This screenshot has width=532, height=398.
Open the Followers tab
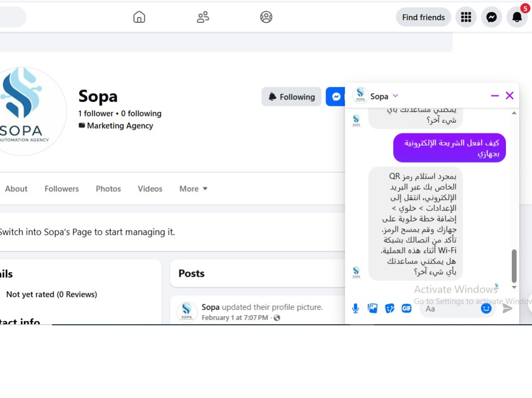click(x=62, y=189)
